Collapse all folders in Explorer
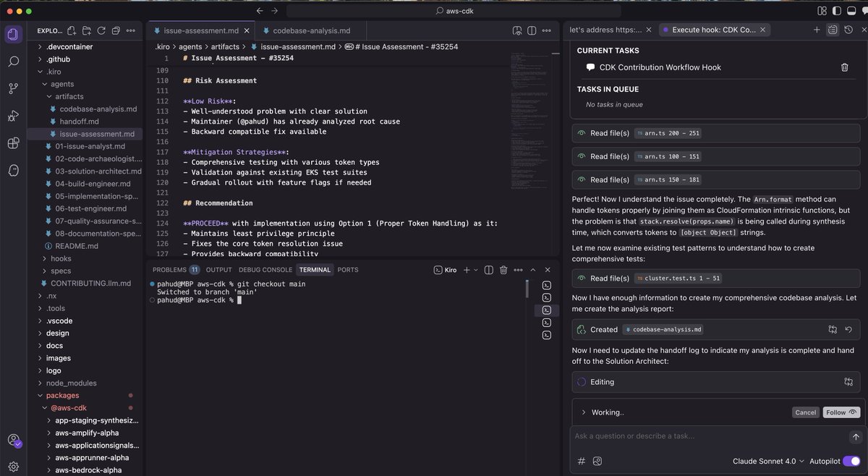 [x=116, y=30]
